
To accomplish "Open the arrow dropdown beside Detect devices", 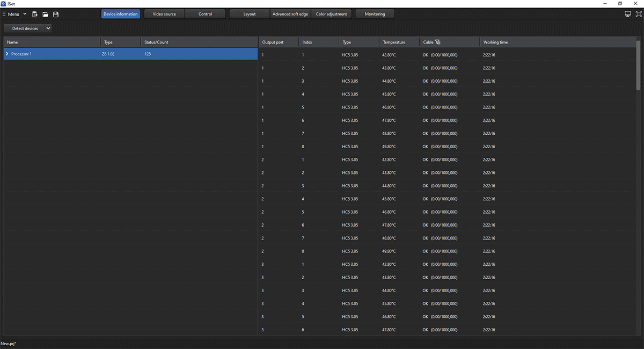I will click(x=48, y=28).
